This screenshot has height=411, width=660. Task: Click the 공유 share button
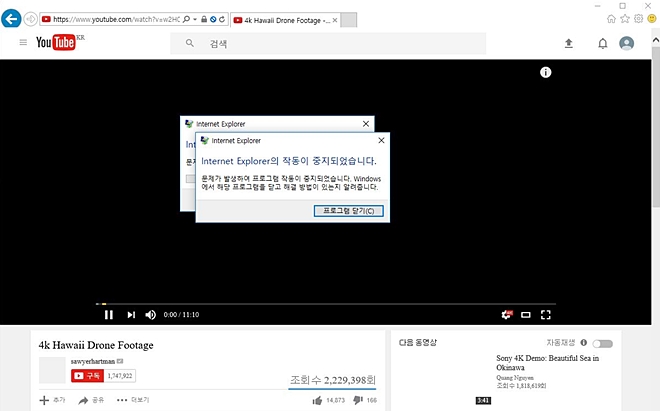91,400
